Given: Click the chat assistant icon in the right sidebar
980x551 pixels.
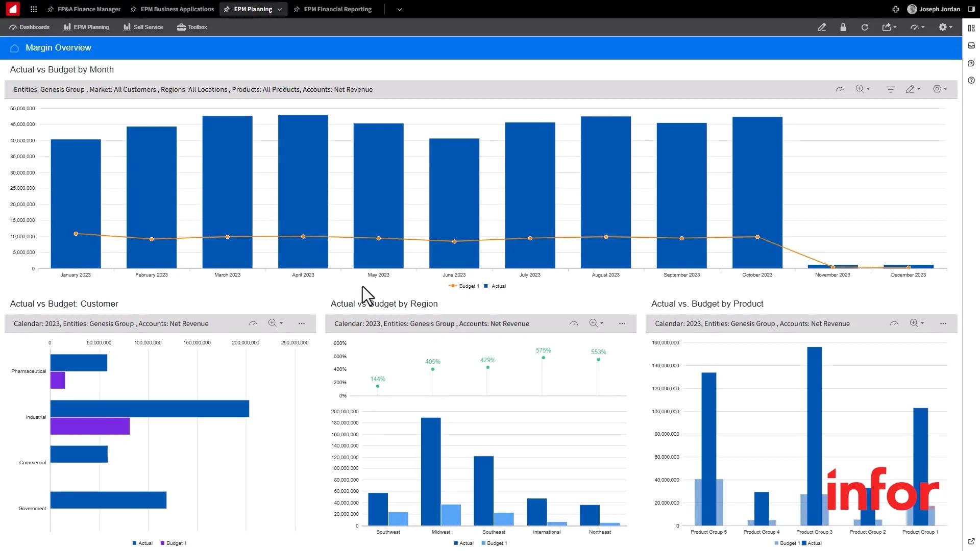Looking at the screenshot, I should [972, 63].
